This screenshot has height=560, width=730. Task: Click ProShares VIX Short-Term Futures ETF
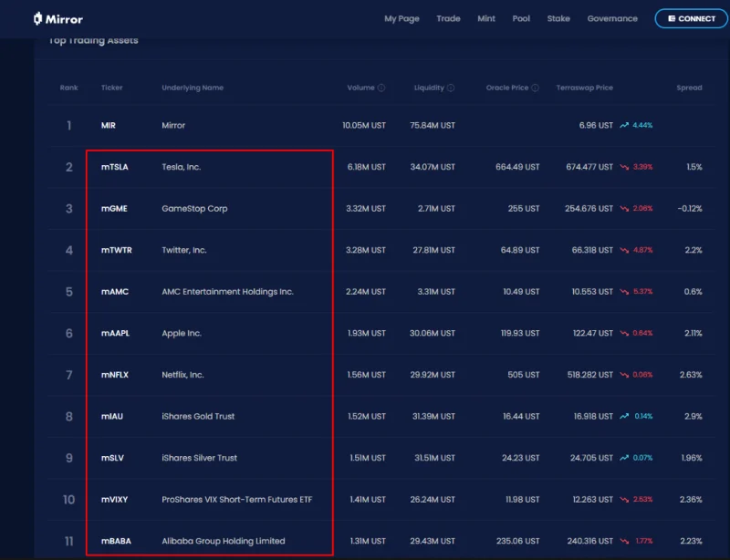[x=237, y=500]
